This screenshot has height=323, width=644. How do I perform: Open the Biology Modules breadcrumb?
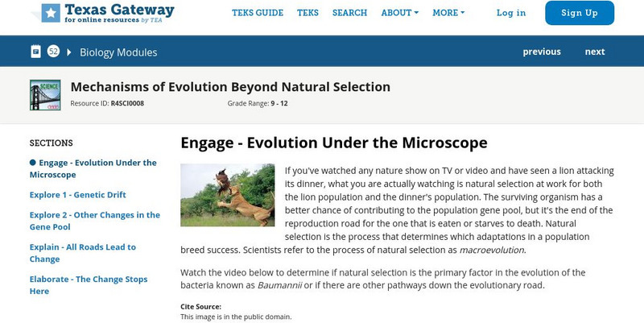point(118,52)
